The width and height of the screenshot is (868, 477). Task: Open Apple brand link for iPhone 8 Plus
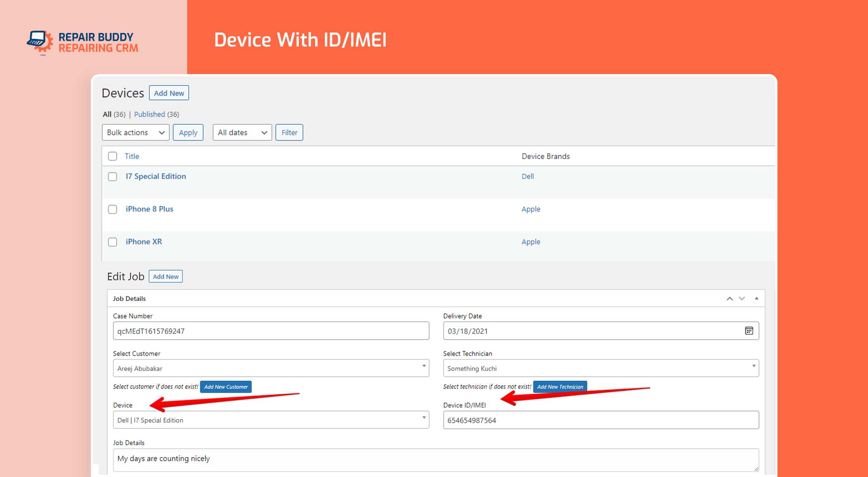point(531,209)
